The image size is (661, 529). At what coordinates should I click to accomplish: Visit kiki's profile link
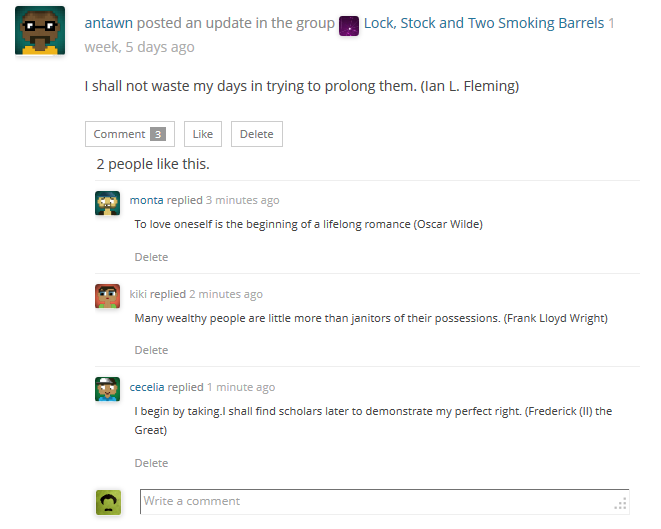pyautogui.click(x=138, y=294)
